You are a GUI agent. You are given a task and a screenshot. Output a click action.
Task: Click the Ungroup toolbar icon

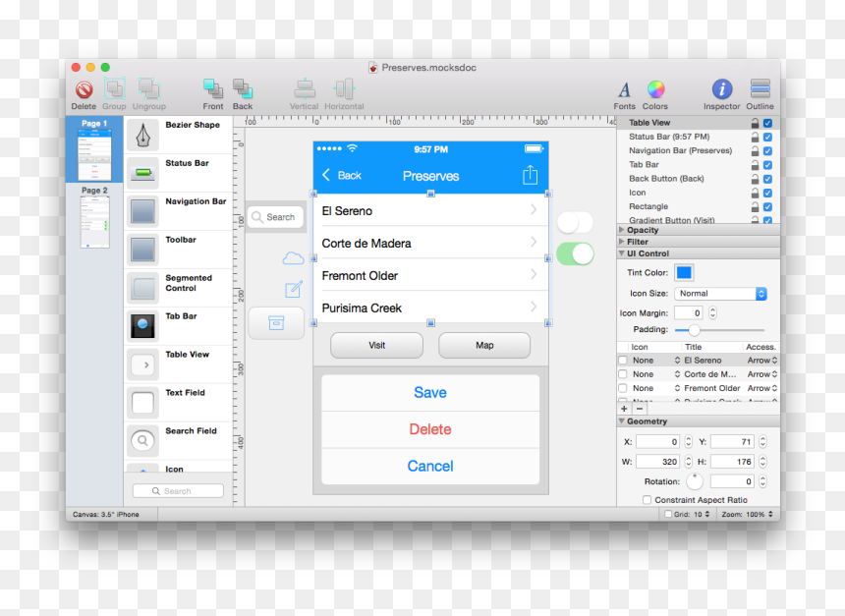pos(148,89)
